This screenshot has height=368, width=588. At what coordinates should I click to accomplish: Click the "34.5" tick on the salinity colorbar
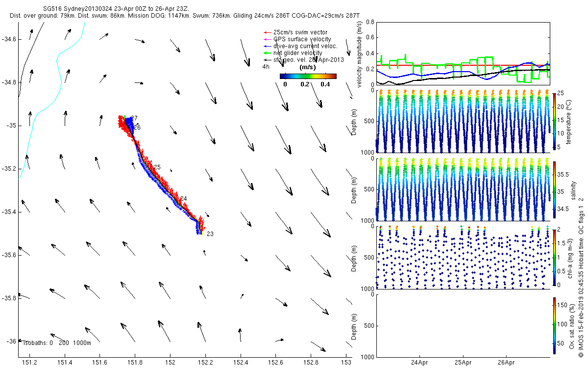[x=563, y=209]
